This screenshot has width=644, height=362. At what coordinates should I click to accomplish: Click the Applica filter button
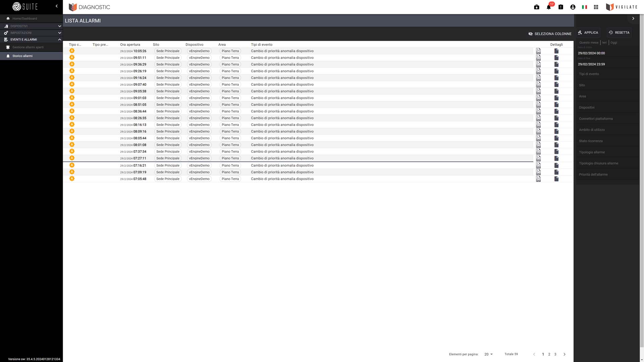[x=588, y=33]
